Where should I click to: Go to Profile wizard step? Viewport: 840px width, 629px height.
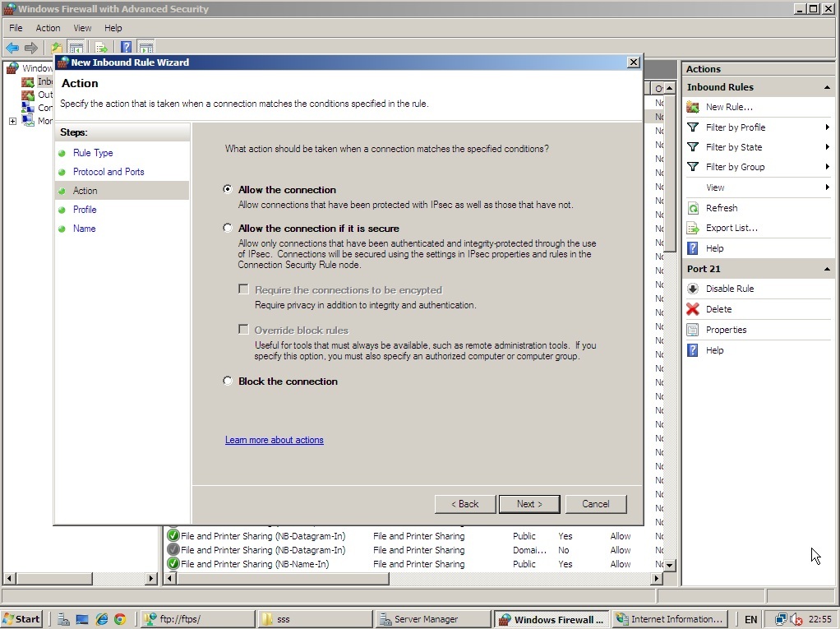tap(85, 210)
